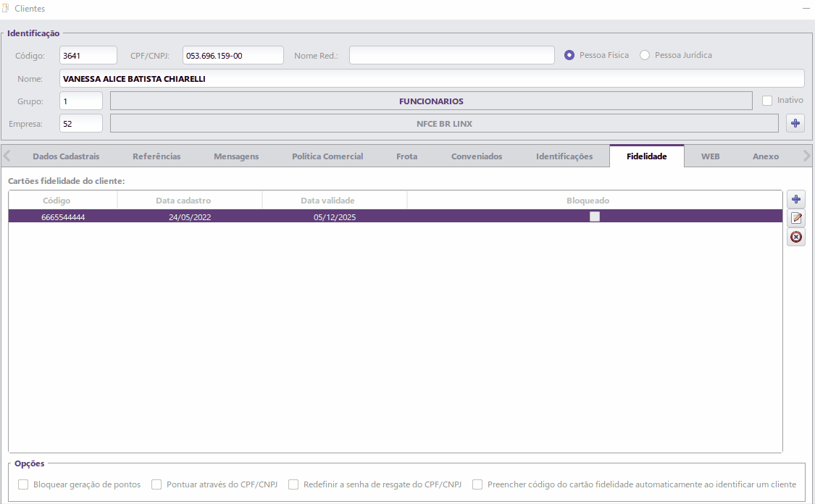This screenshot has width=815, height=504.
Task: Click the Grupo number field
Action: pos(81,101)
